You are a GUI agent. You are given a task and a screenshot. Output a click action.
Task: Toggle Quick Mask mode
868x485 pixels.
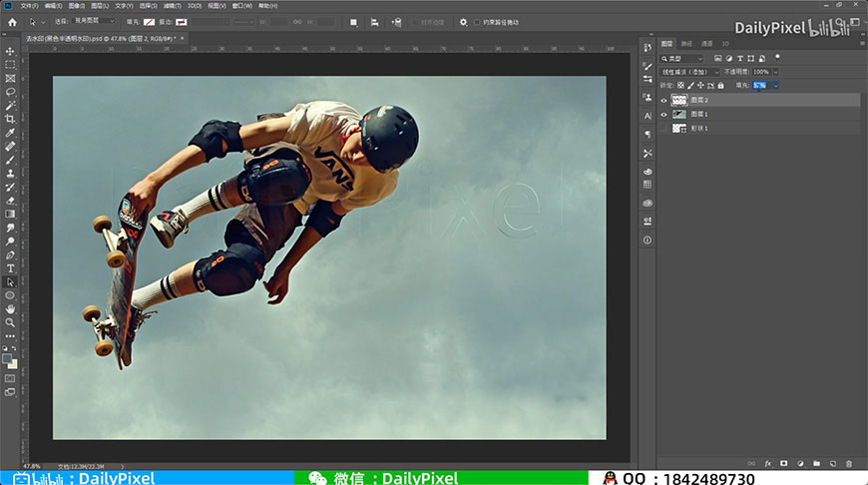coord(10,378)
